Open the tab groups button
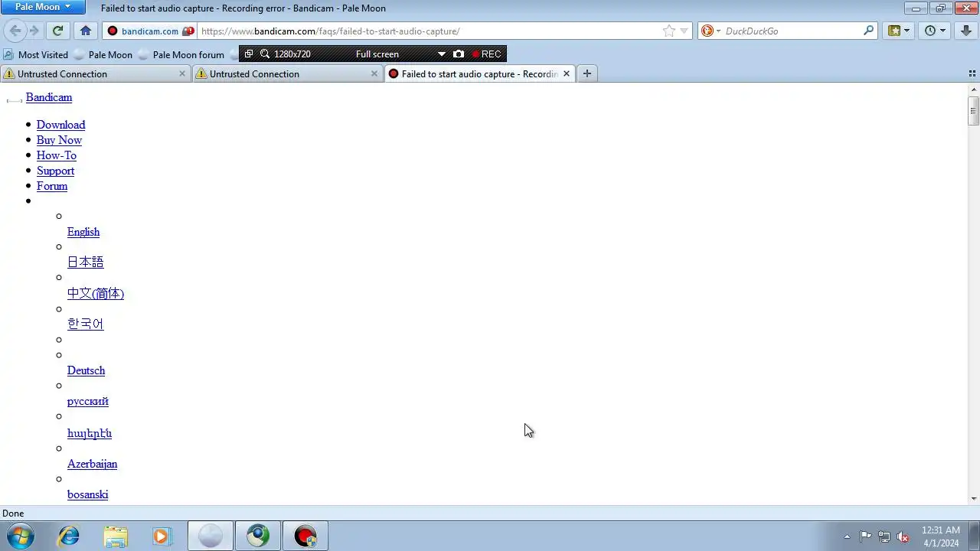Viewport: 980px width, 551px height. pos(972,73)
